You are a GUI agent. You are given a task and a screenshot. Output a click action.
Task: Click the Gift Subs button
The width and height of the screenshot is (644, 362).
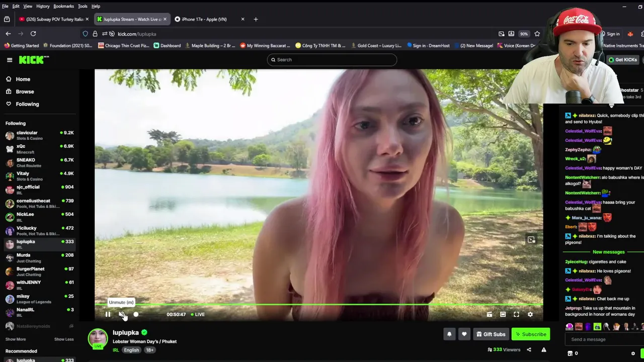[491, 334]
